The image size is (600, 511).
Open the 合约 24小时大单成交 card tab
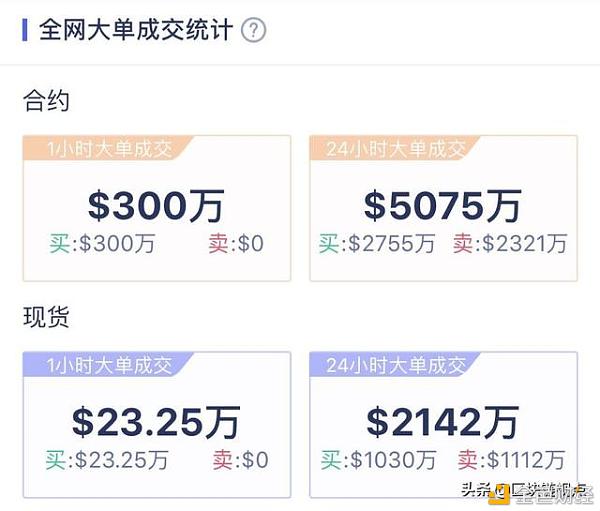tap(395, 149)
